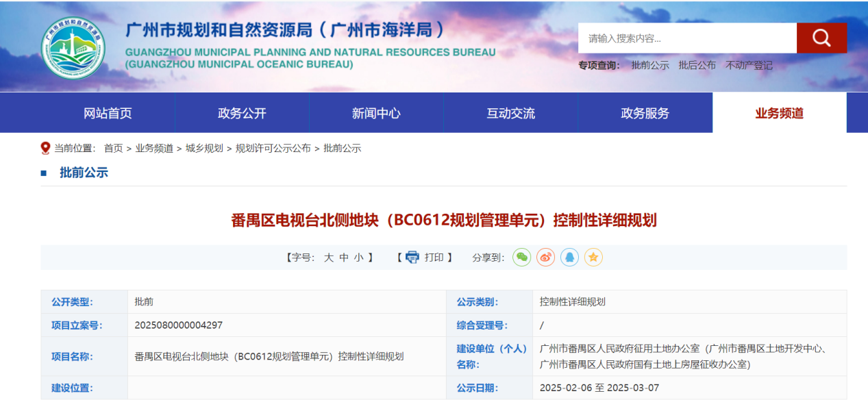Click the 建设位置 label cell
The width and height of the screenshot is (868, 411).
point(84,388)
